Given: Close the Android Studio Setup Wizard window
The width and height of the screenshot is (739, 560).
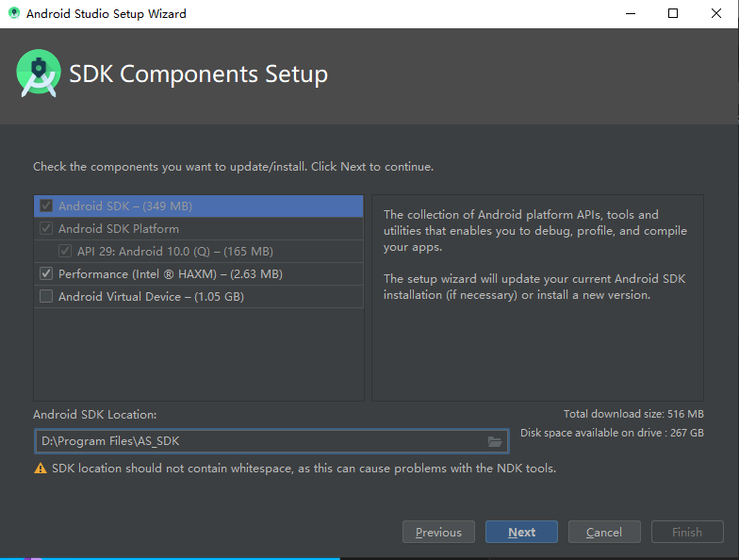Looking at the screenshot, I should pyautogui.click(x=716, y=13).
